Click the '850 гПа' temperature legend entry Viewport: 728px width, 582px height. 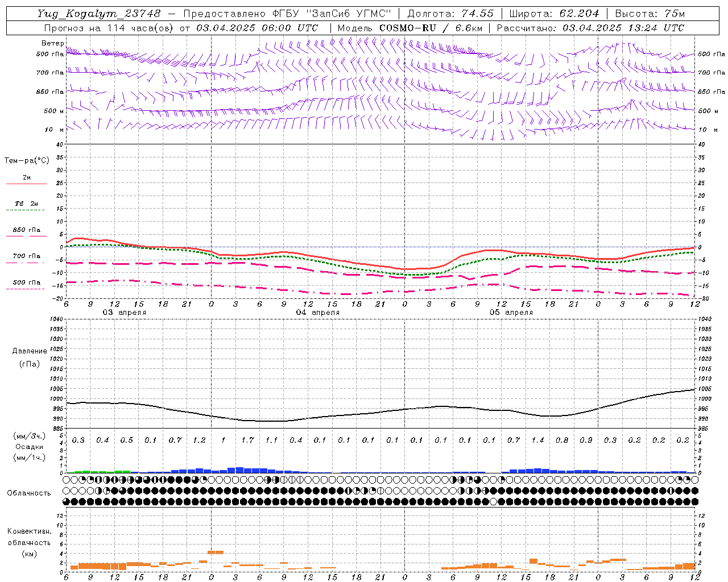[27, 230]
